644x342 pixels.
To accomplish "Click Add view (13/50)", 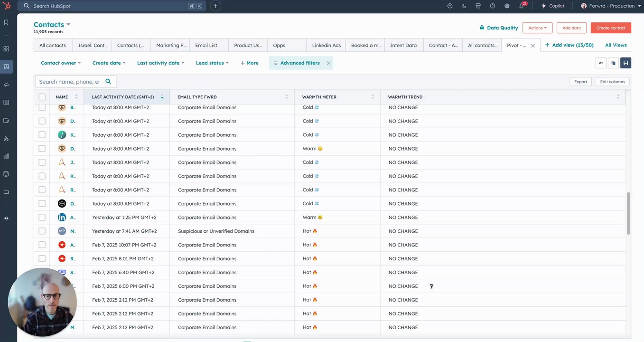I will 569,45.
